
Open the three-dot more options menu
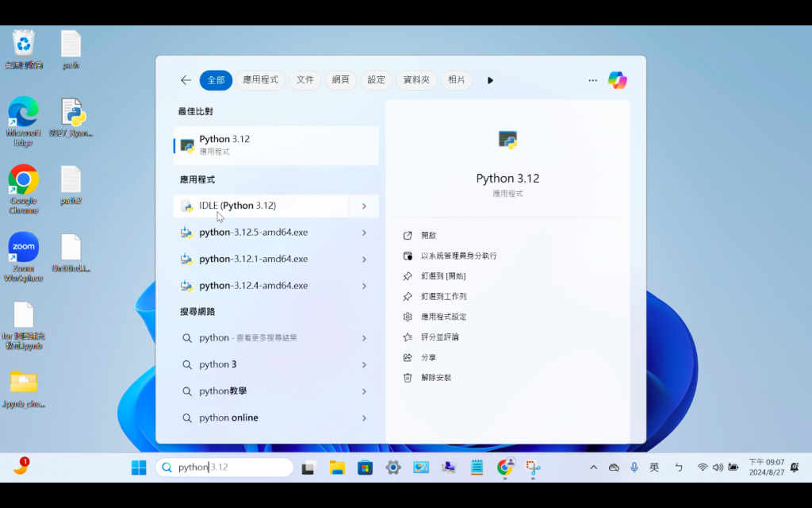592,80
